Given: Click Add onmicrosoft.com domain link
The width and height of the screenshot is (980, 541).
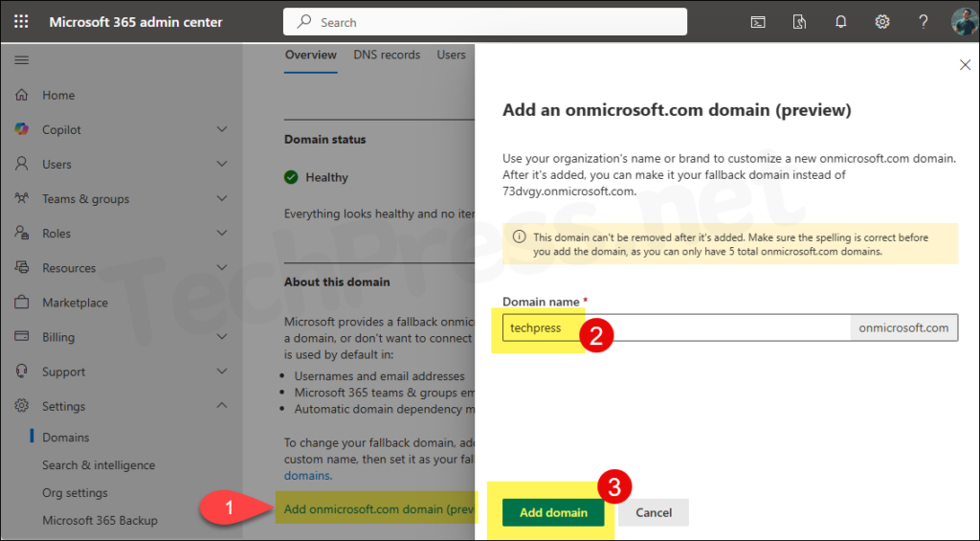Looking at the screenshot, I should [379, 509].
